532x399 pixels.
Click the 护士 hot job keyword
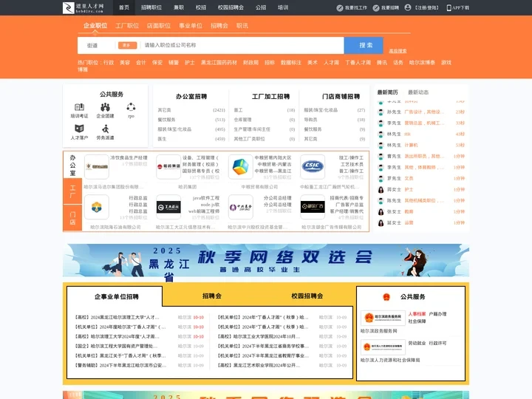pos(190,62)
